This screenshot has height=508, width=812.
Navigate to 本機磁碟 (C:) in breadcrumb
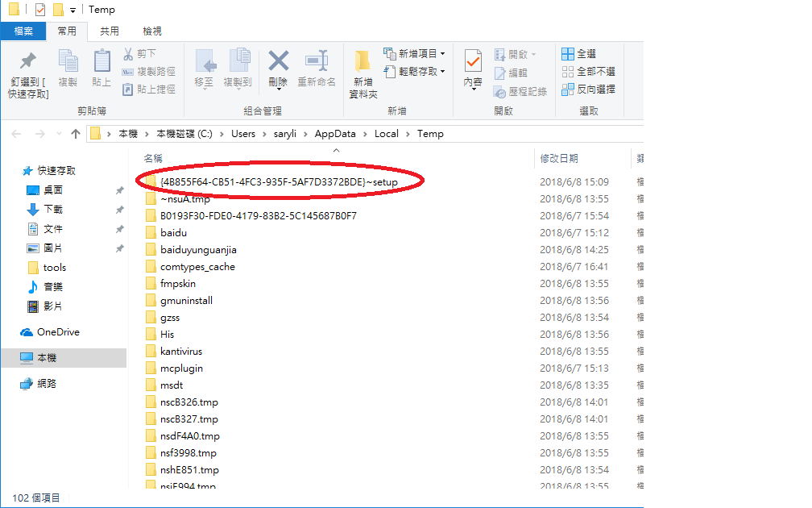[x=184, y=134]
